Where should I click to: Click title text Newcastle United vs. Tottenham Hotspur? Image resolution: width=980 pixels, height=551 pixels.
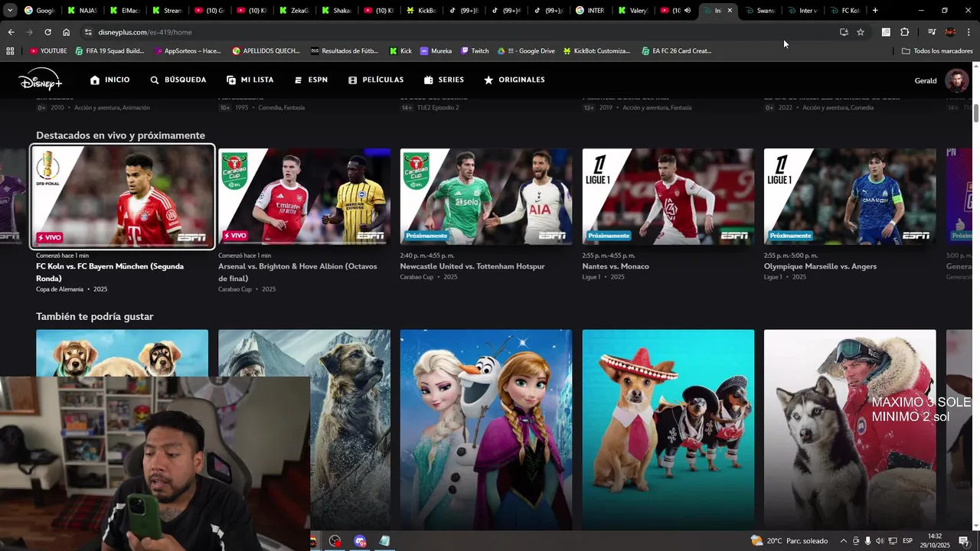point(472,266)
